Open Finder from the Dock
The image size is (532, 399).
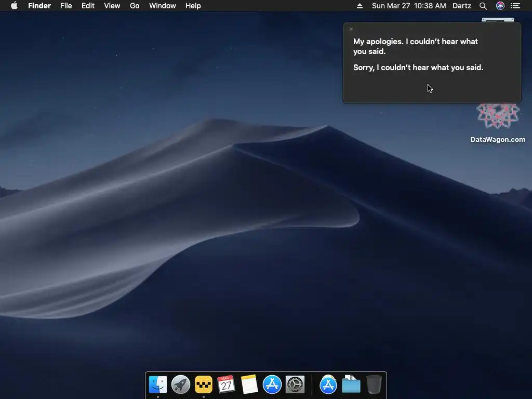point(158,384)
